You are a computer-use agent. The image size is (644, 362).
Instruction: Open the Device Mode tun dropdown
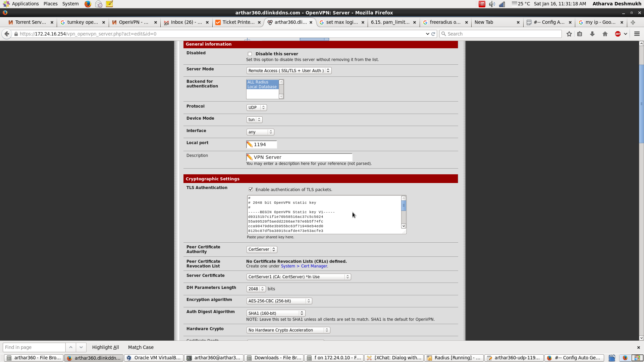coord(254,120)
